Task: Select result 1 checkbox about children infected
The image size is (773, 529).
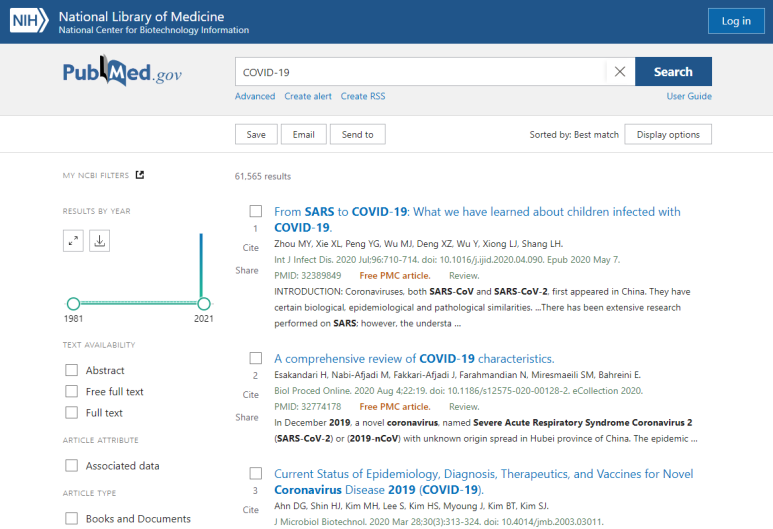Action: click(255, 211)
